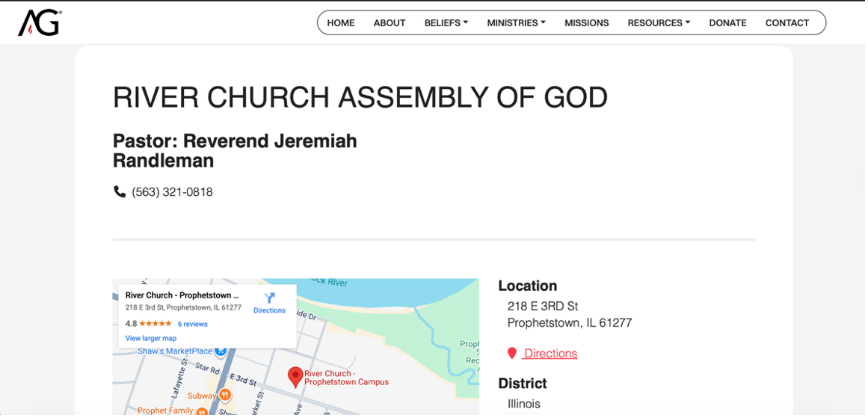The height and width of the screenshot is (418, 868).
Task: Open the Resources dropdown menu
Action: pos(659,23)
